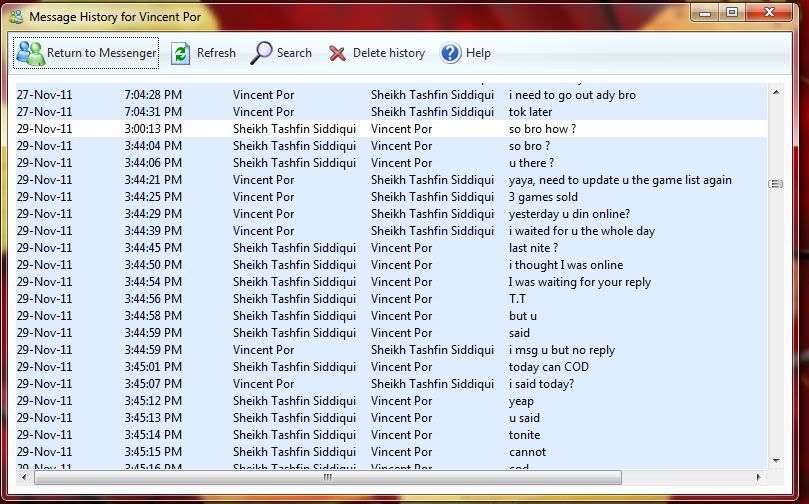Viewport: 809px width, 504px height.
Task: Maximize the Message History window
Action: 732,12
